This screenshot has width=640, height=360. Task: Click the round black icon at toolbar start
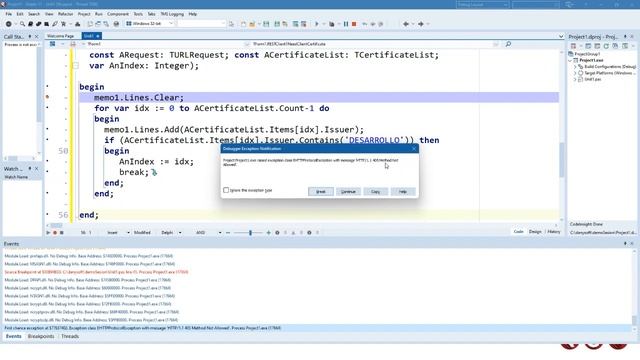pos(8,24)
